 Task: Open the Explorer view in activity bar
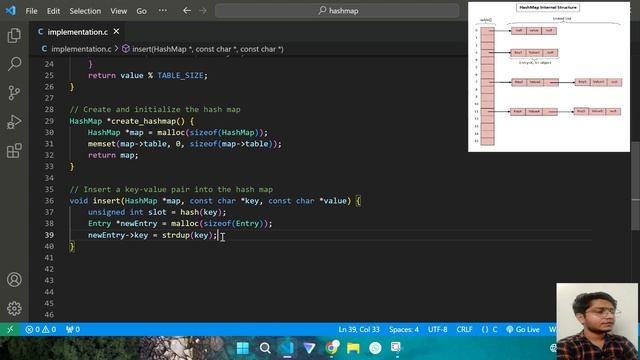tap(14, 36)
